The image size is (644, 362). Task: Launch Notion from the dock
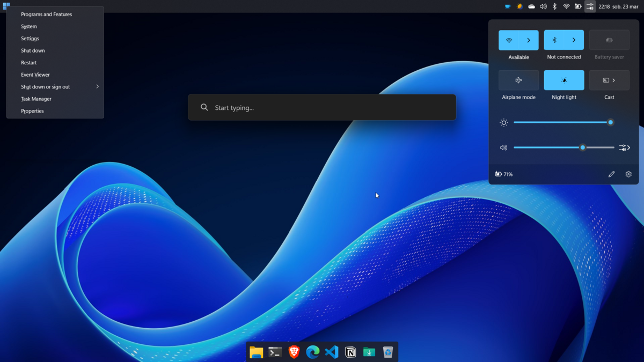(x=350, y=352)
